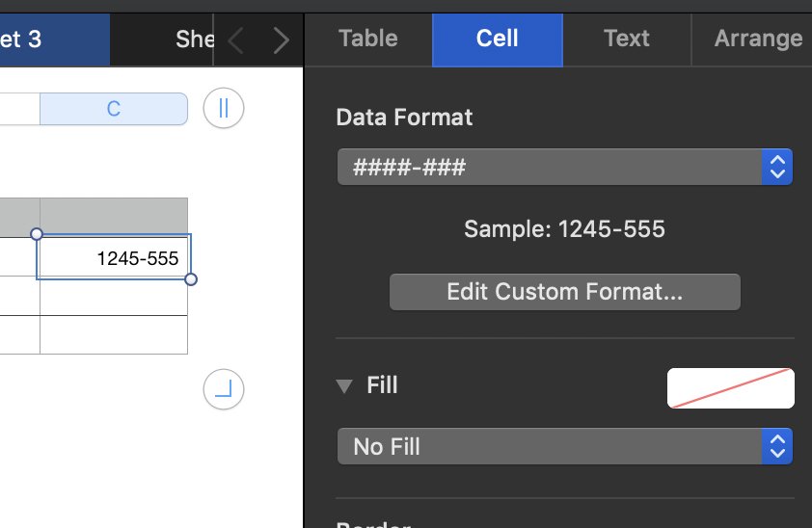Open the No Fill dropdown

tap(564, 446)
